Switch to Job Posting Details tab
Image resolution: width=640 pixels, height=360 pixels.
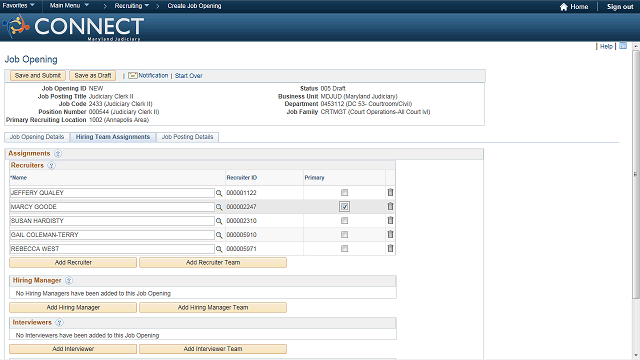pyautogui.click(x=187, y=137)
